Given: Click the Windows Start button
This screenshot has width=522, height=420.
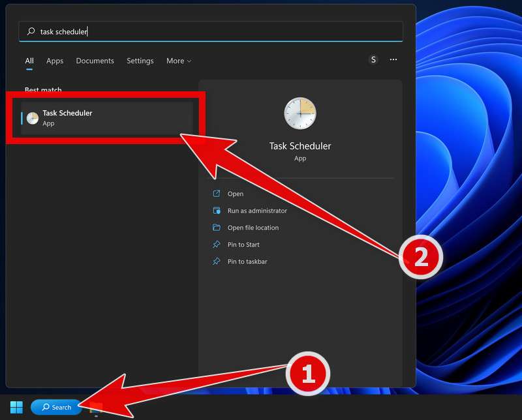Looking at the screenshot, I should [16, 407].
